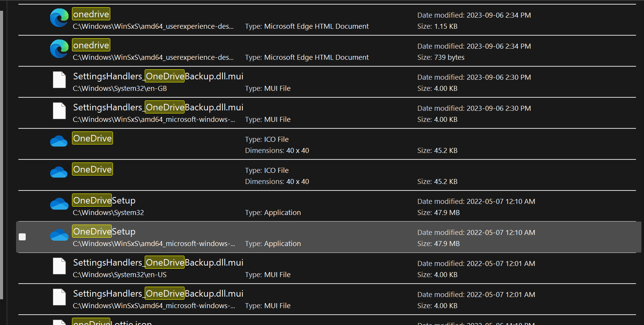Select the first OneDrive ICO file name

point(92,138)
